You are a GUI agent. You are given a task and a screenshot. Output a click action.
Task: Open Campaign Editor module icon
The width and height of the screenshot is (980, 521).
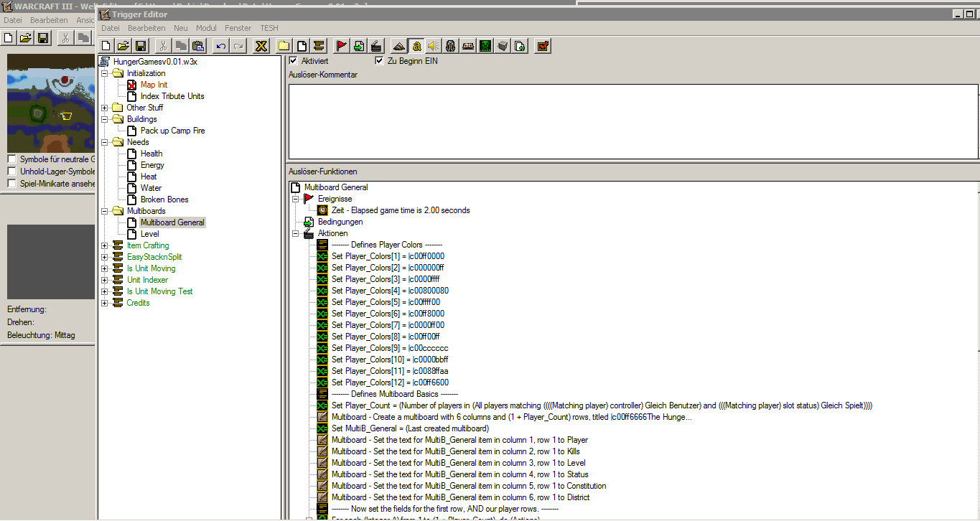[468, 46]
